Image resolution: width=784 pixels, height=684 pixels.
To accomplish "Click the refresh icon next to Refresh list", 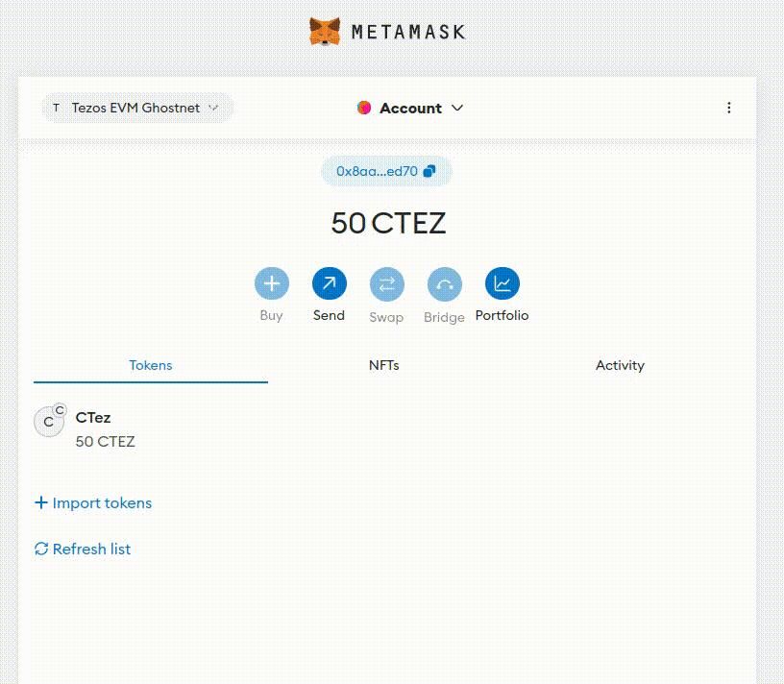I will tap(40, 549).
